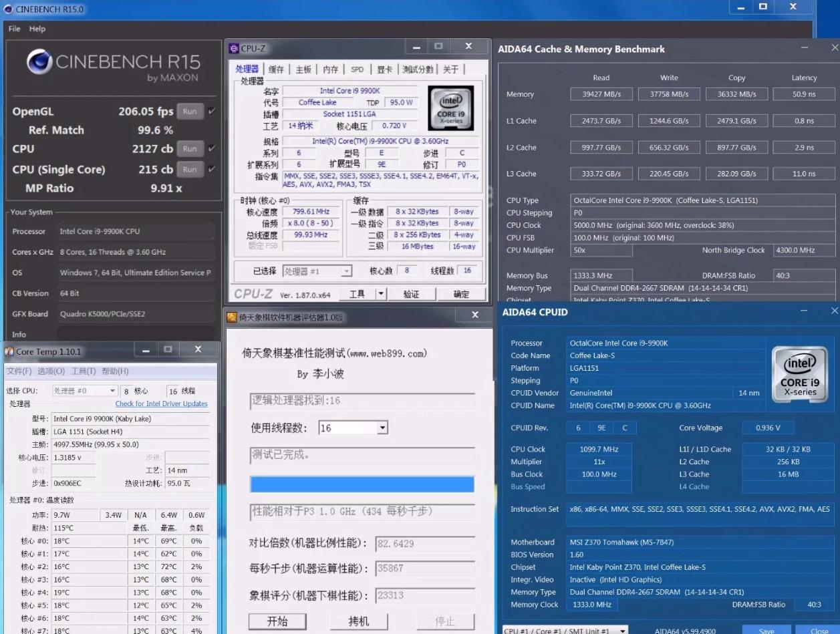This screenshot has height=634, width=840.
Task: Click the Close button in AIDA64 CPUID
Action: click(x=819, y=631)
